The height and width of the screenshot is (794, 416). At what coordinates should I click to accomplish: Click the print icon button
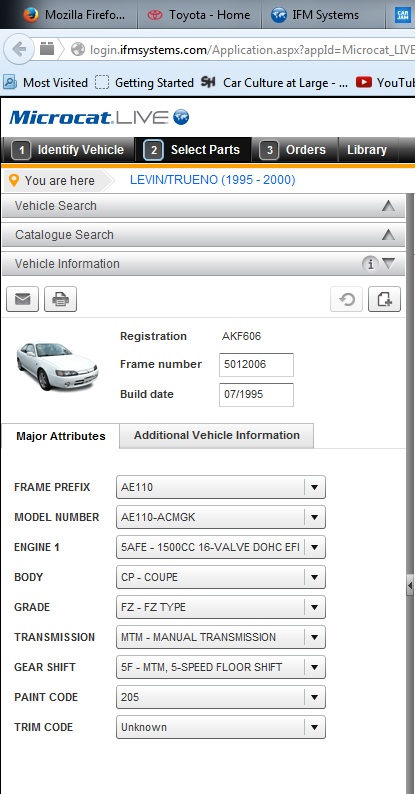tap(61, 299)
